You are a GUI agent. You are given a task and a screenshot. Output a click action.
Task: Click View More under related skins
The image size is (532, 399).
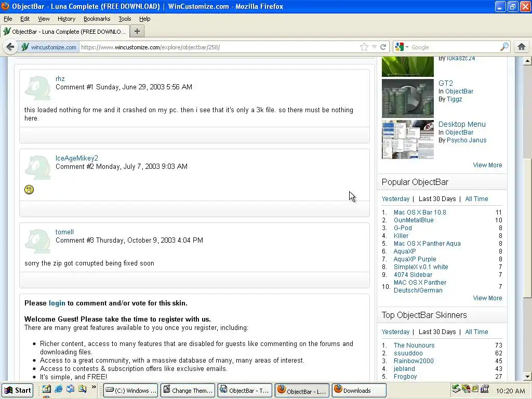(487, 165)
